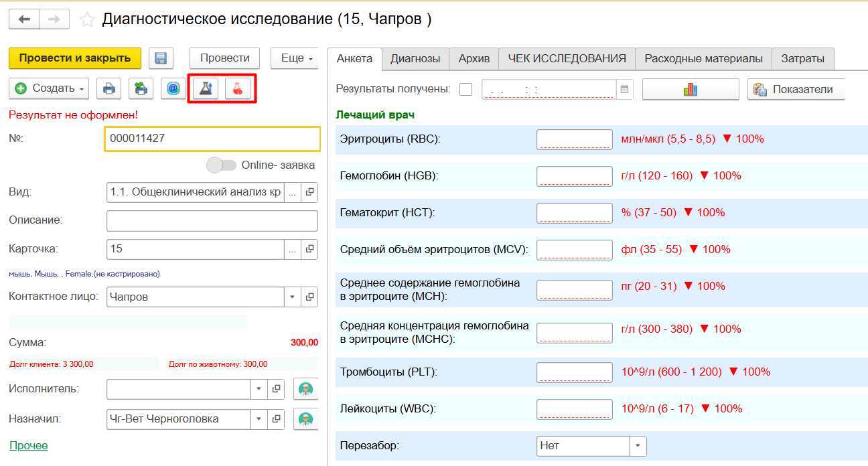Click the colored bar chart button

(x=690, y=89)
